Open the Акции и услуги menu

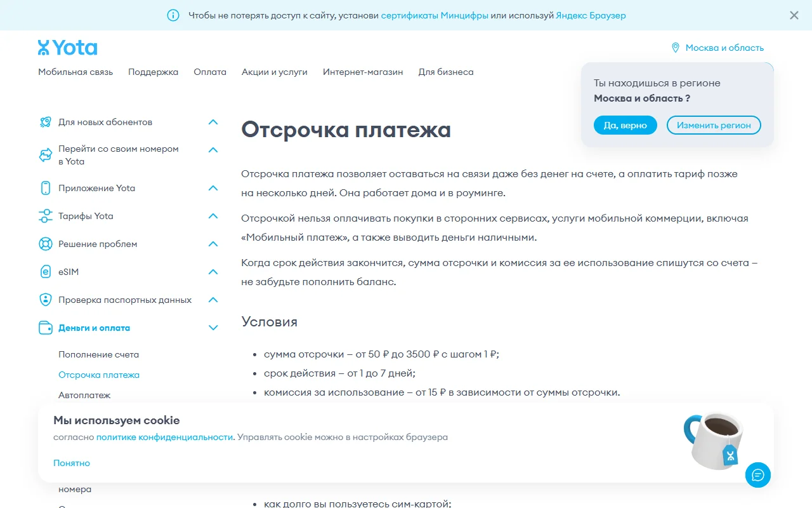[x=275, y=72]
